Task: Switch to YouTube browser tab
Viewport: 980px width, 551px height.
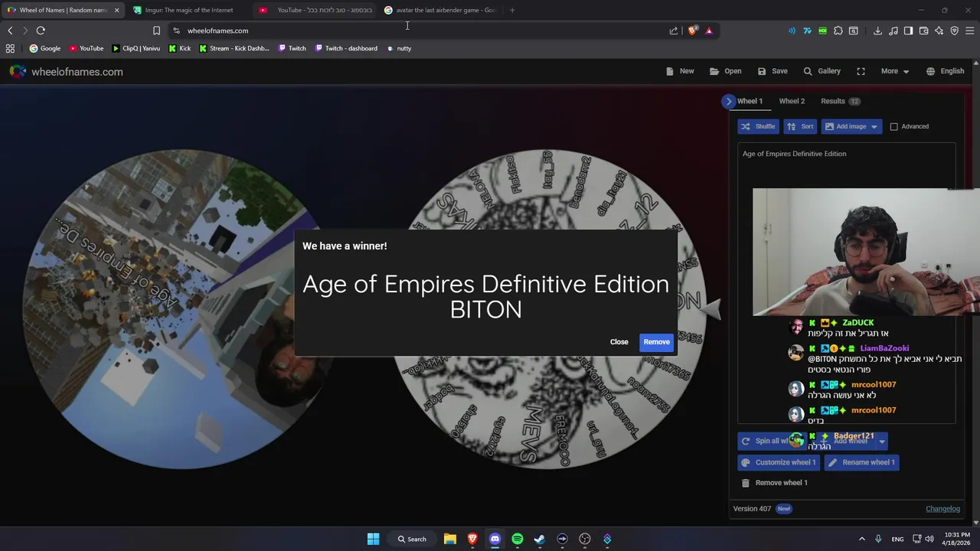Action: [x=316, y=10]
